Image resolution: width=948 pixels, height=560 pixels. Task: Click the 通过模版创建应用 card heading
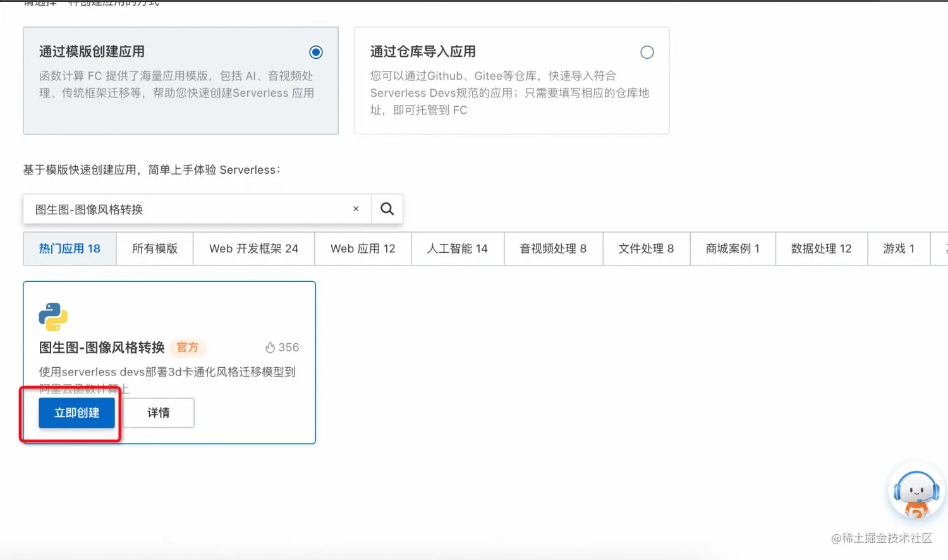(x=92, y=51)
